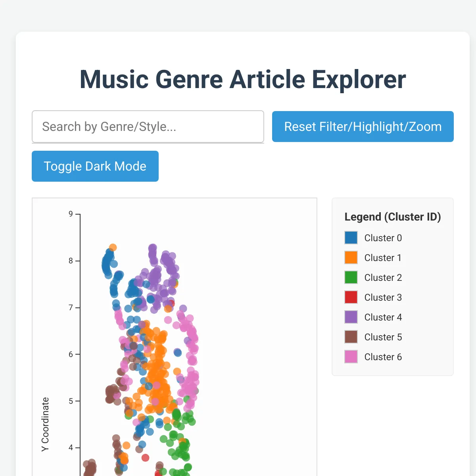Click the Search by Genre/Style input box
The image size is (476, 476).
[x=148, y=127]
